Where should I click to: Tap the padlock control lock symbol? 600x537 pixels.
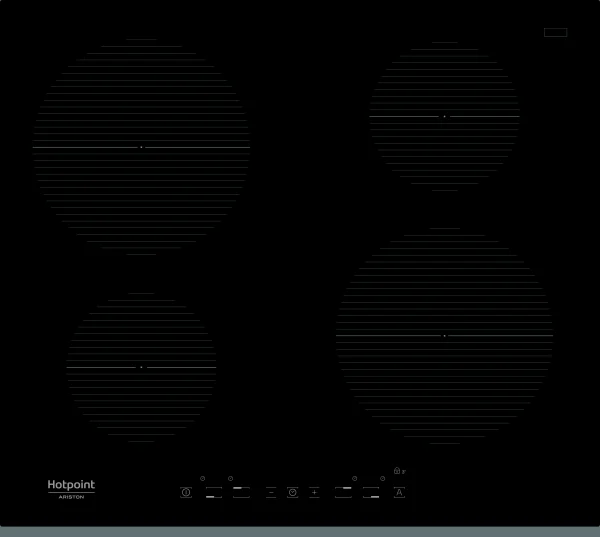[x=397, y=470]
